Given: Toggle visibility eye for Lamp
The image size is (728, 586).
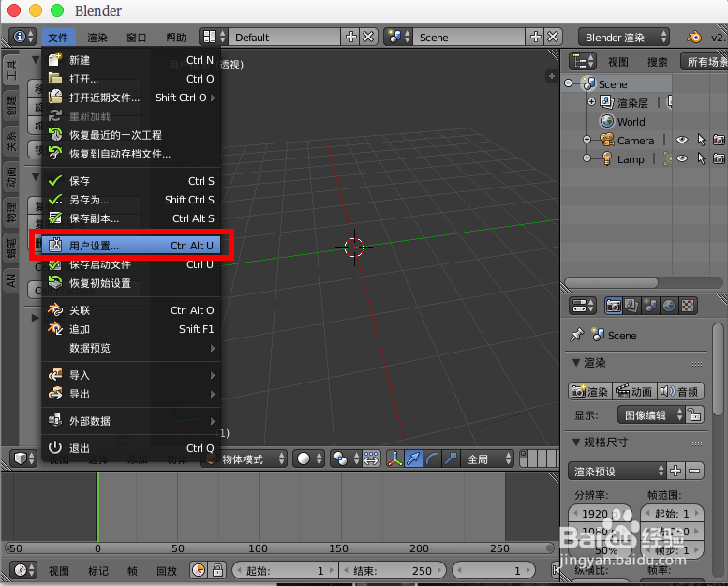Looking at the screenshot, I should click(681, 158).
